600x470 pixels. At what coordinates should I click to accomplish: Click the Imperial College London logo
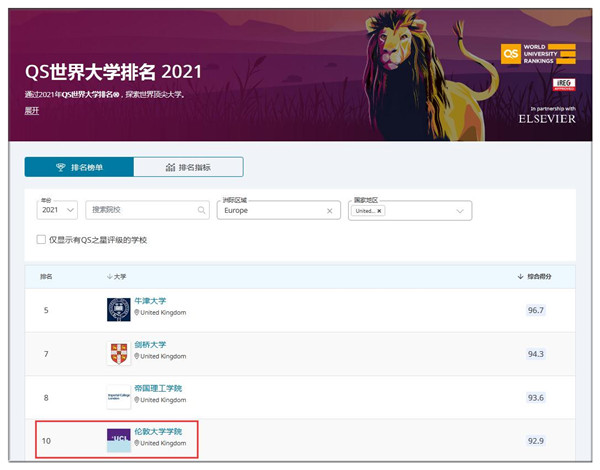pos(119,397)
